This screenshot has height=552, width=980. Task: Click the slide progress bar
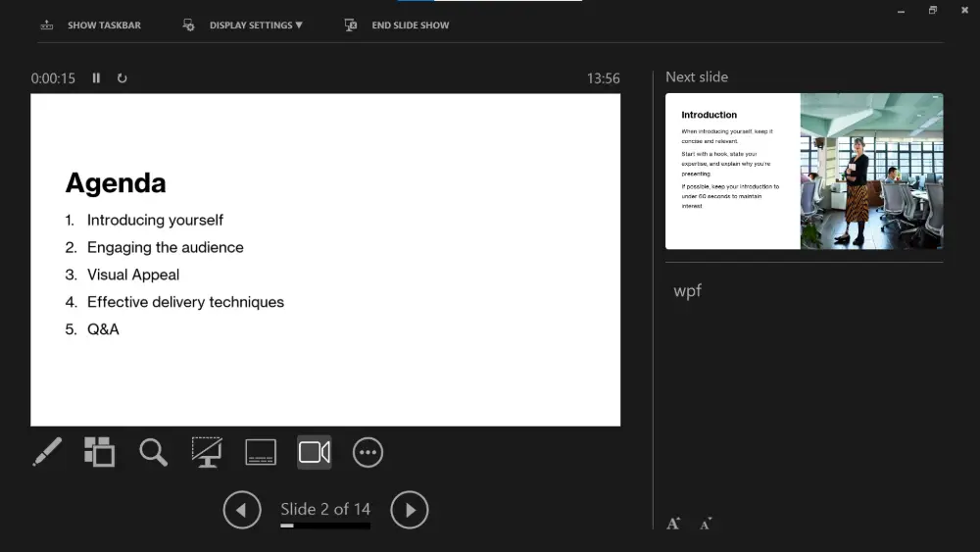pyautogui.click(x=325, y=526)
